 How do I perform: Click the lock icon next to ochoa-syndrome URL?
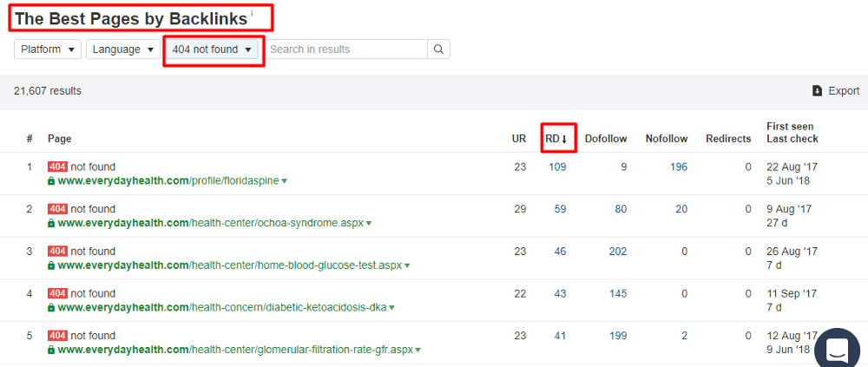[51, 223]
